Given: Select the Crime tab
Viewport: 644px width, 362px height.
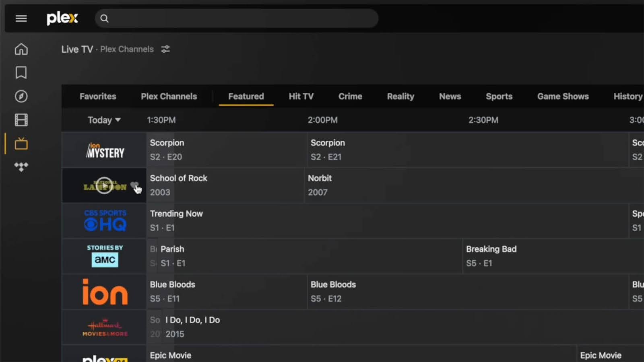Looking at the screenshot, I should (x=350, y=97).
